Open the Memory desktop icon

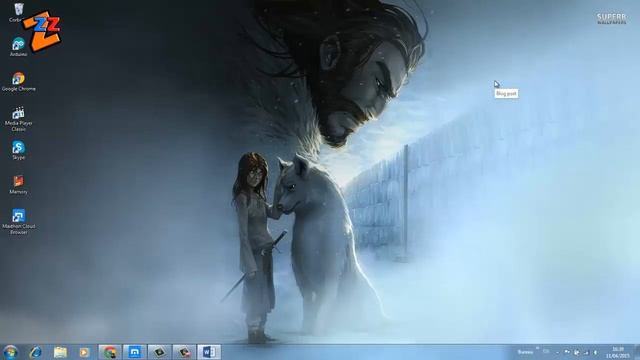coord(18,184)
